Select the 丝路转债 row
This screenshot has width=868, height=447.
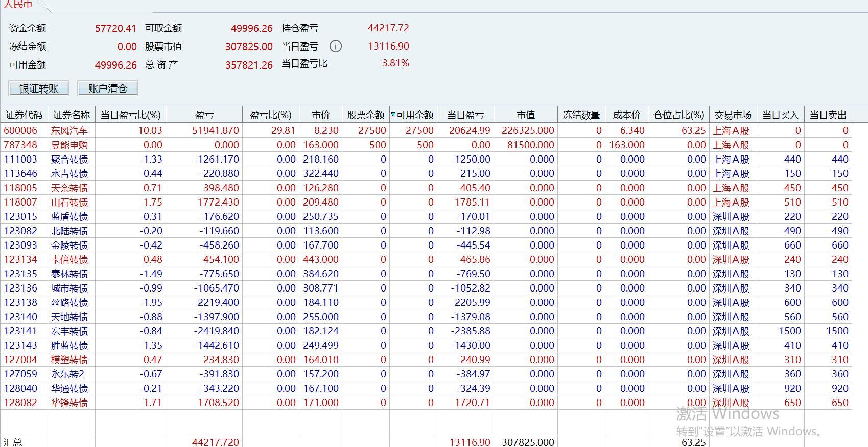[x=426, y=302]
